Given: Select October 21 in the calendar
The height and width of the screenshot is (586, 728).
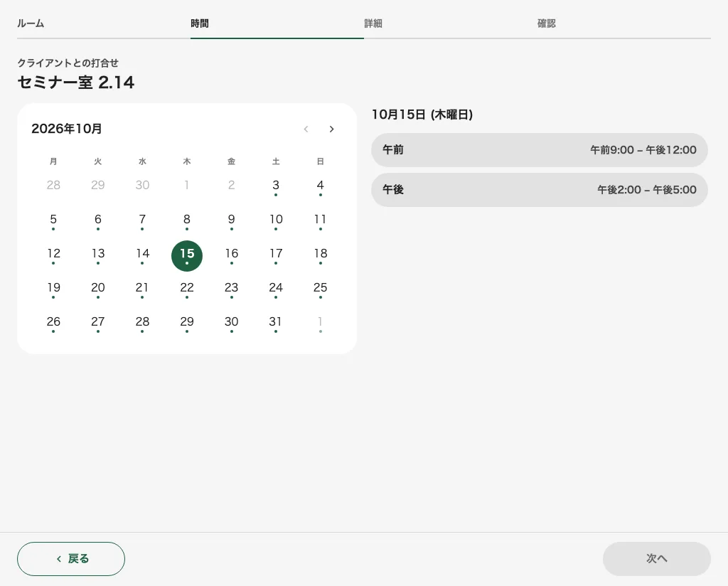Looking at the screenshot, I should 142,289.
